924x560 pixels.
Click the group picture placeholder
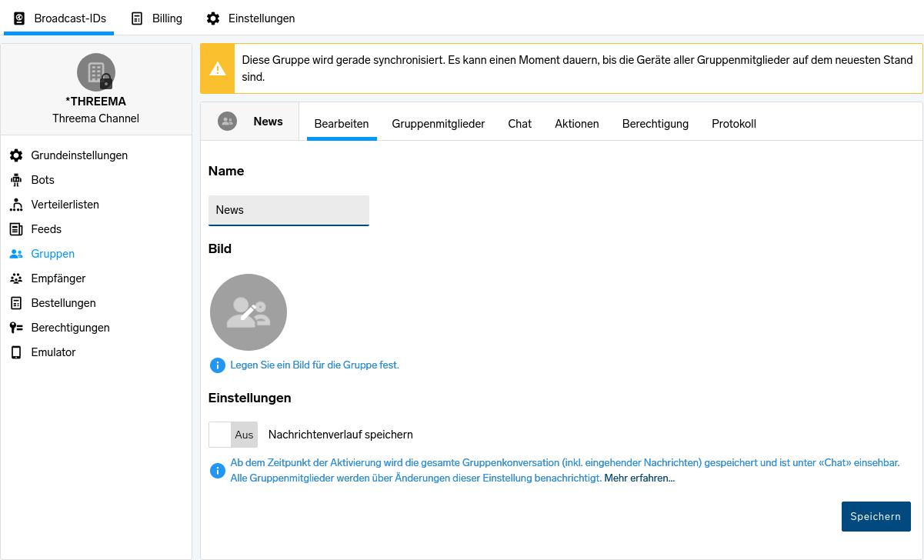[x=249, y=312]
